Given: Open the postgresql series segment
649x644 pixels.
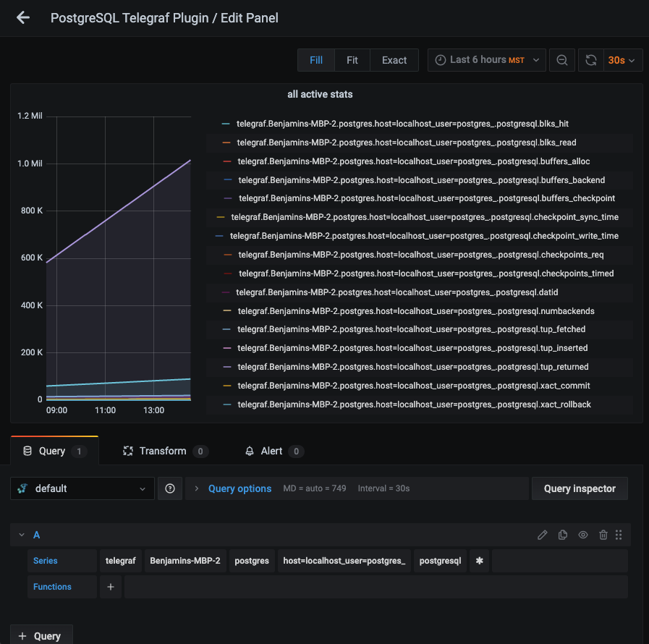Looking at the screenshot, I should pyautogui.click(x=440, y=561).
